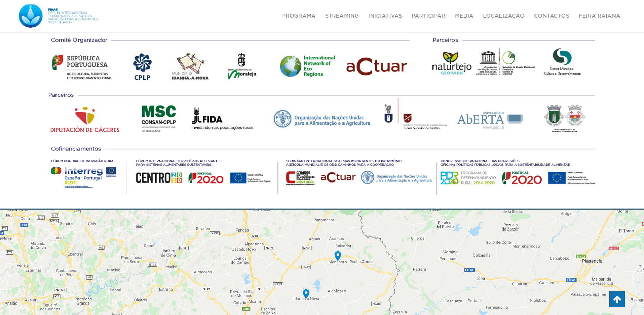Image resolution: width=644 pixels, height=315 pixels.
Task: Click the Cofinanciamentos heading
Action: tap(76, 149)
